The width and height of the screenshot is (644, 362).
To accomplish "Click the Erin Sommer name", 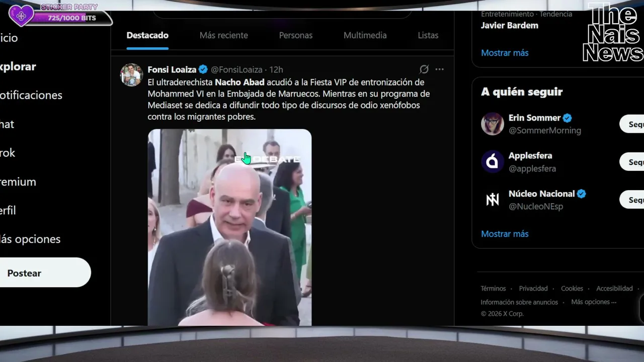I will coord(534,118).
